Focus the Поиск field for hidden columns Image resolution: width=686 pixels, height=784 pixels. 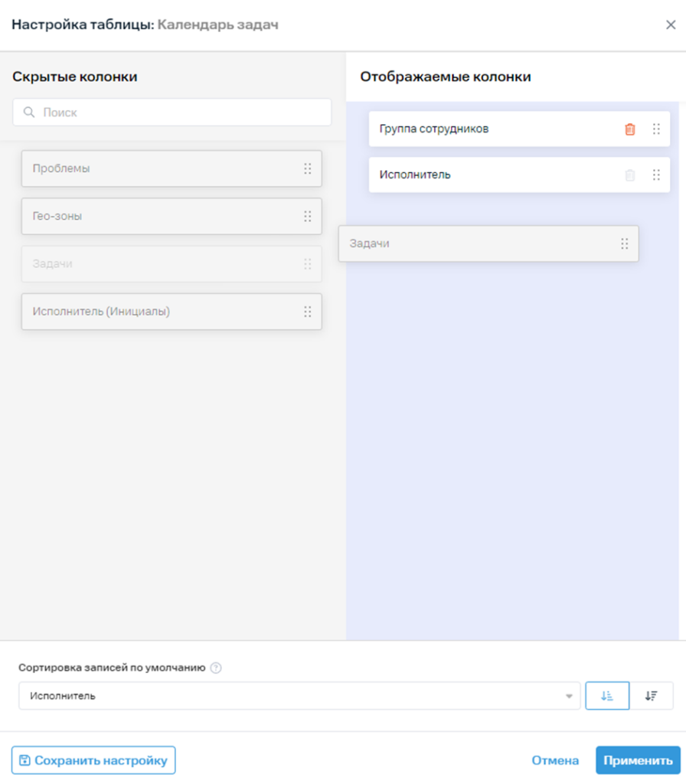[172, 112]
